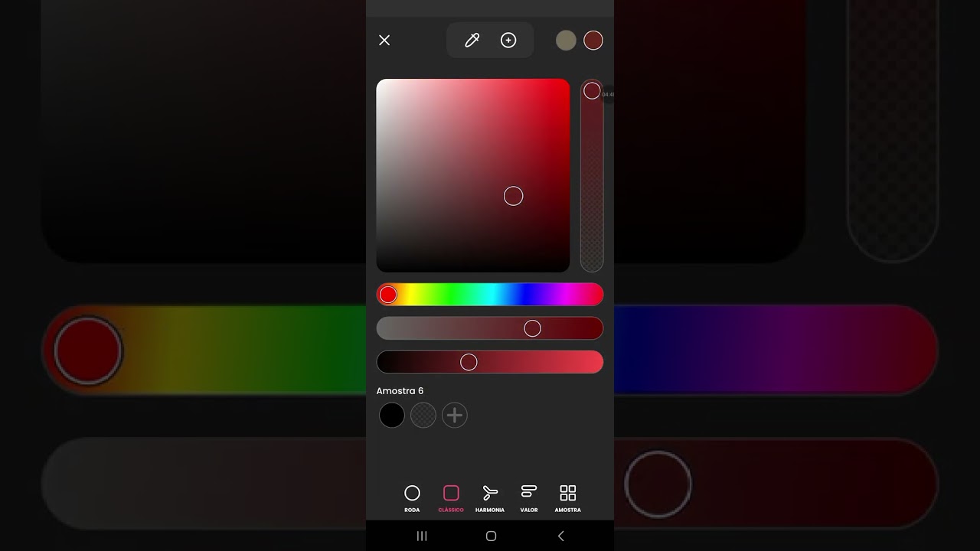Viewport: 980px width, 551px height.
Task: Select the previous gray-beige color swatch
Action: (x=566, y=41)
